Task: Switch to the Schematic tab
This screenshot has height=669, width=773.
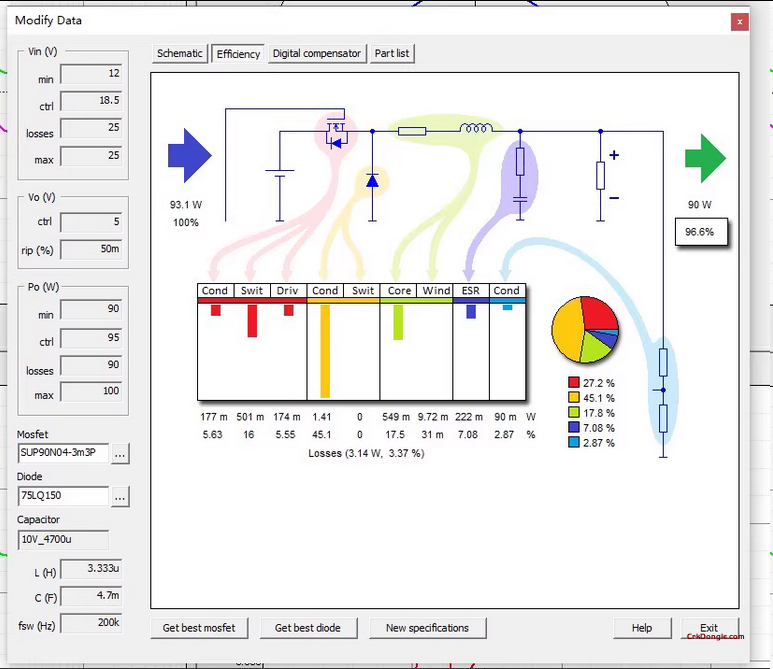Action: (x=180, y=54)
